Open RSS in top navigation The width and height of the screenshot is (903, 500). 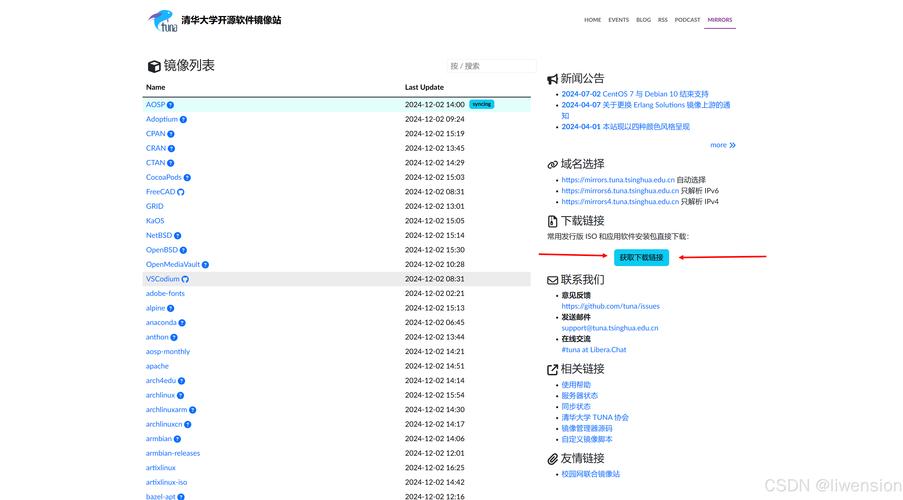tap(663, 20)
